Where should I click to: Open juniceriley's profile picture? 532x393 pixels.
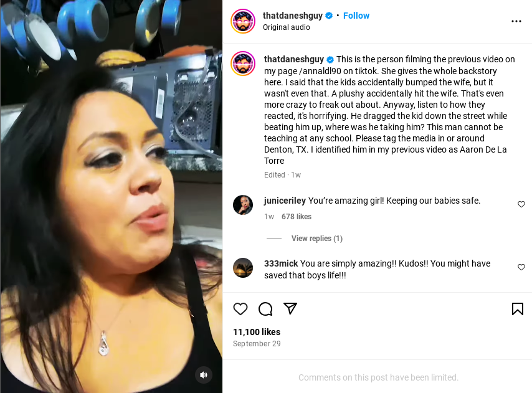(243, 205)
